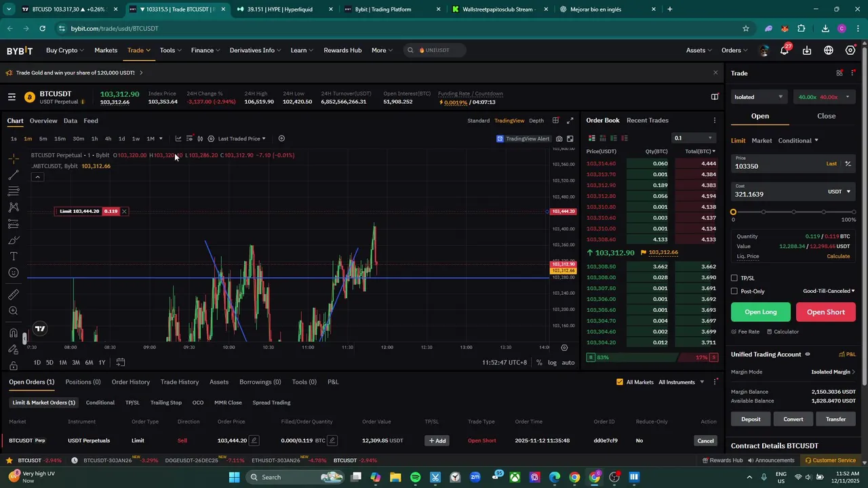868x488 pixels.
Task: Open the Bybit settings gear icon
Action: click(850, 50)
